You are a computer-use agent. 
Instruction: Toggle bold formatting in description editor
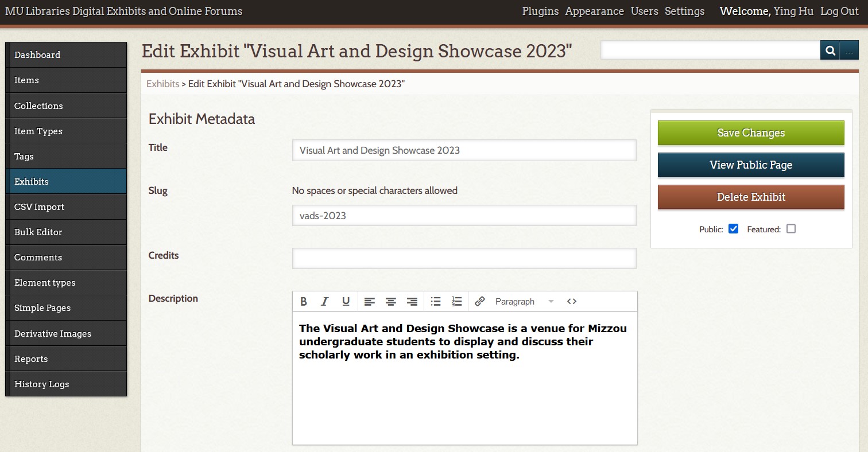pyautogui.click(x=304, y=302)
